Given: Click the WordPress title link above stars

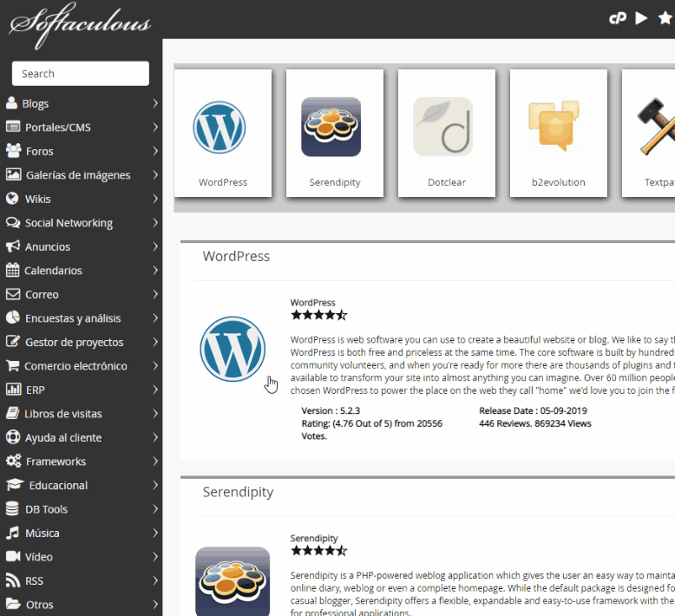Looking at the screenshot, I should click(312, 303).
